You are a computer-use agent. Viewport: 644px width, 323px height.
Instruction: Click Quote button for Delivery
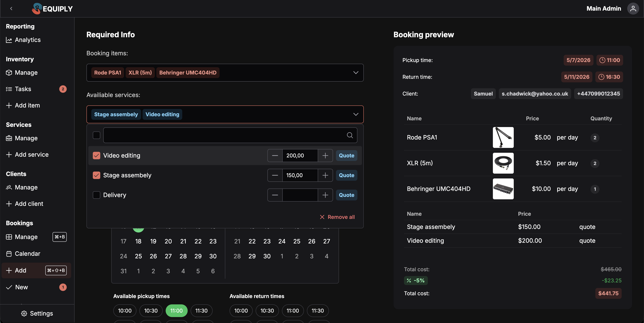point(346,195)
